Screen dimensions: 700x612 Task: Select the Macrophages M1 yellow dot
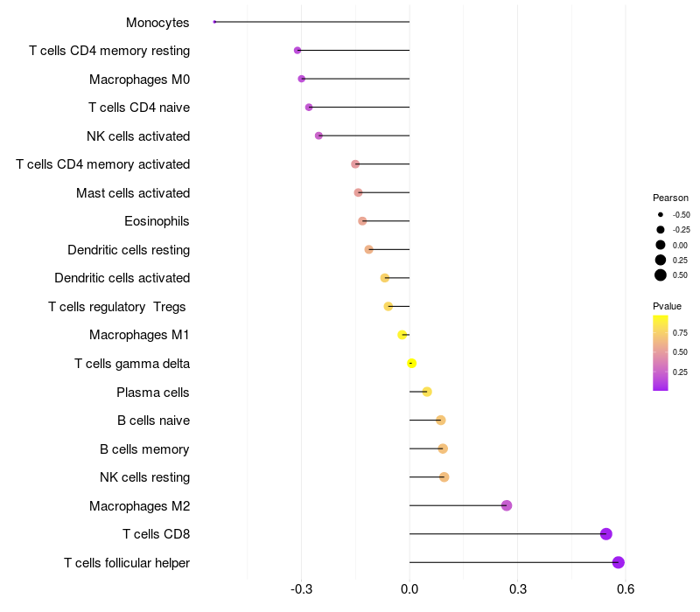click(402, 335)
